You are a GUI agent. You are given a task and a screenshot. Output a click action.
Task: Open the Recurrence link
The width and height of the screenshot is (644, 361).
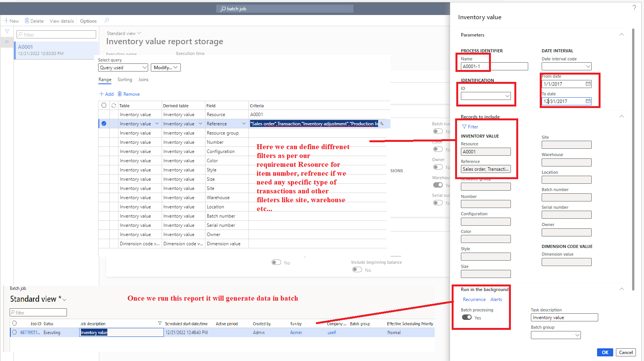pyautogui.click(x=474, y=299)
